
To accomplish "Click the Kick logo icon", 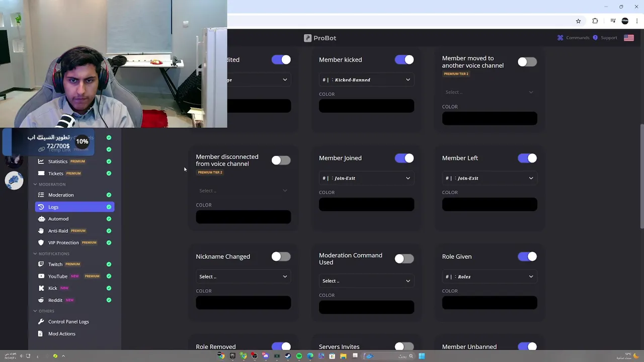I will pyautogui.click(x=41, y=288).
